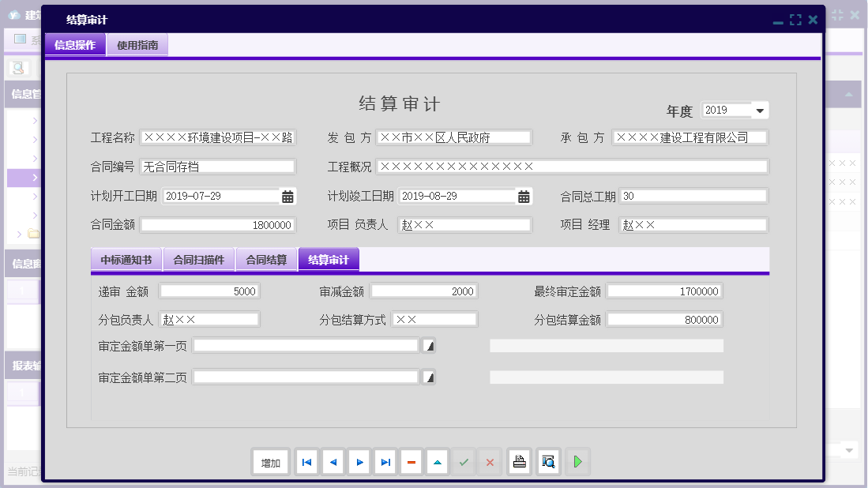Viewport: 868px width, 488px height.
Task: Open the 计划竣工日期 calendar picker
Action: (x=523, y=195)
